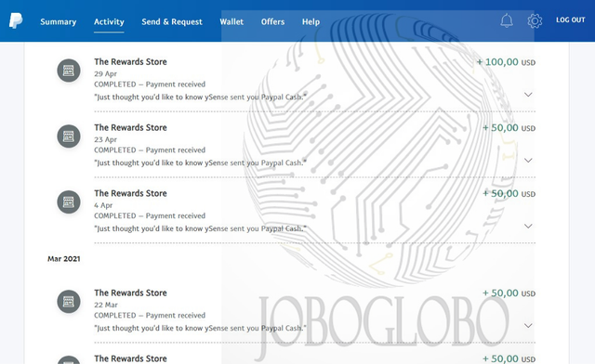
Task: Click store icon for 4 Apr transaction
Action: click(x=69, y=201)
